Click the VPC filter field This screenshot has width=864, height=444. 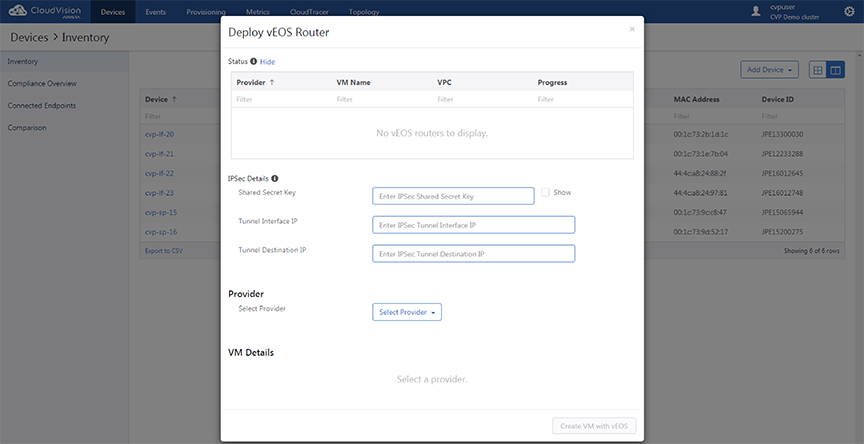(482, 100)
